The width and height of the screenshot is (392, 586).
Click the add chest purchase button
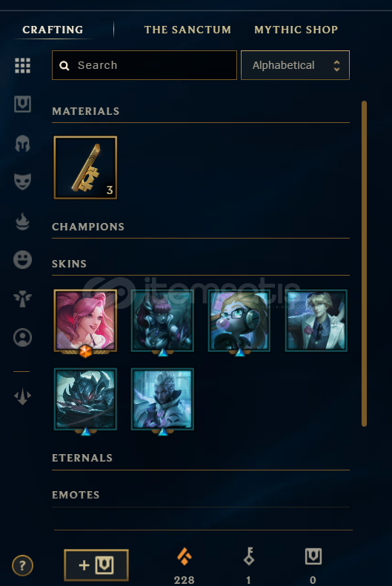click(x=96, y=565)
